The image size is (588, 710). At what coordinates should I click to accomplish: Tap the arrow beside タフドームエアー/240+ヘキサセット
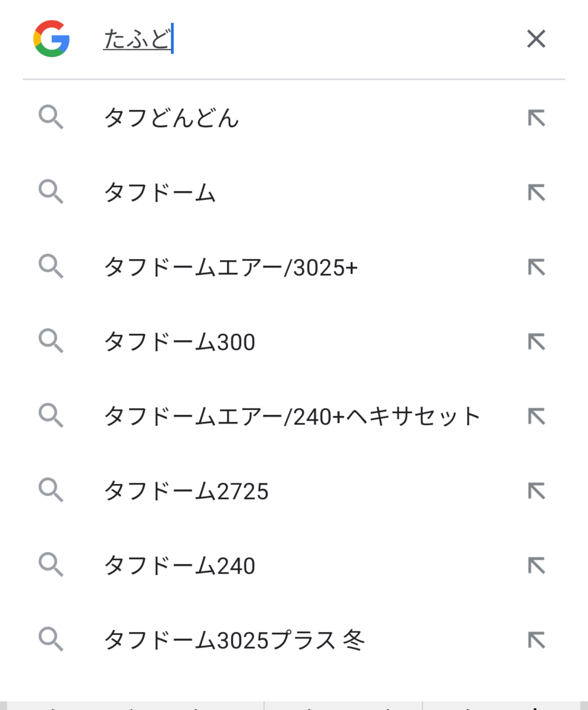click(536, 416)
